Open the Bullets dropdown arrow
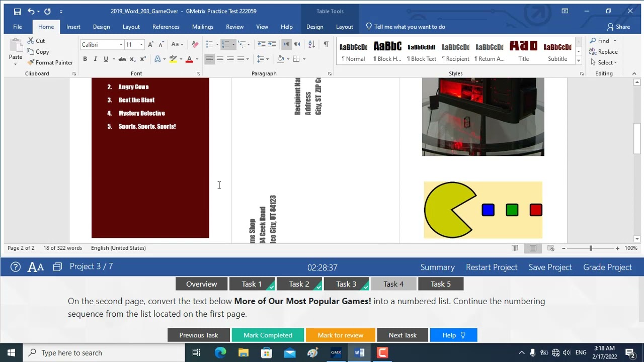The width and height of the screenshot is (644, 362). click(x=217, y=45)
